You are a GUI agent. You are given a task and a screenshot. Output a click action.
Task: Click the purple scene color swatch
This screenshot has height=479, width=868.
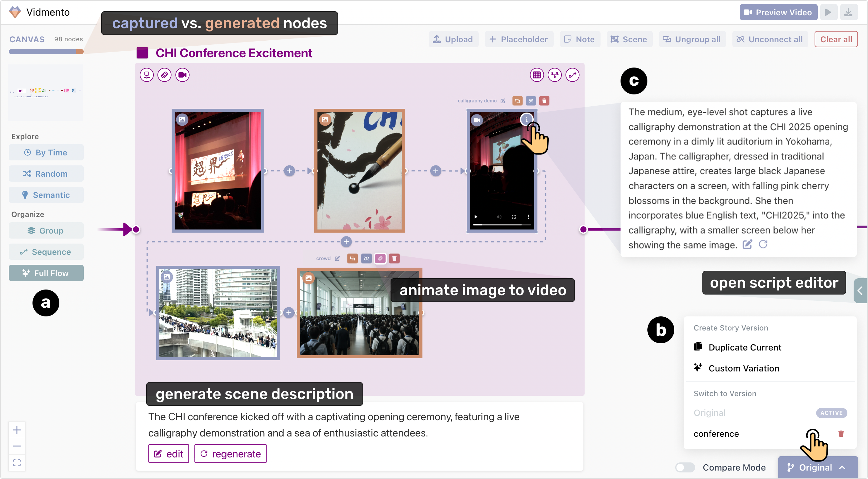click(142, 53)
